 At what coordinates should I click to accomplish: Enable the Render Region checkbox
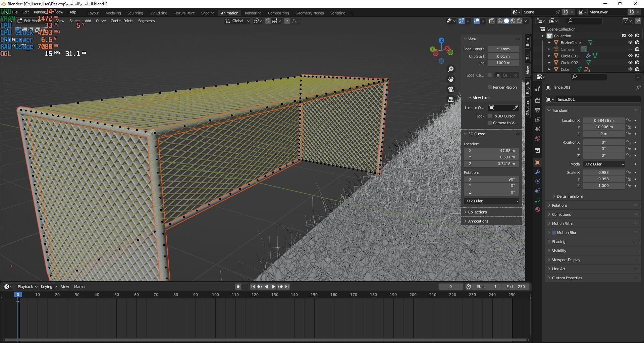490,87
